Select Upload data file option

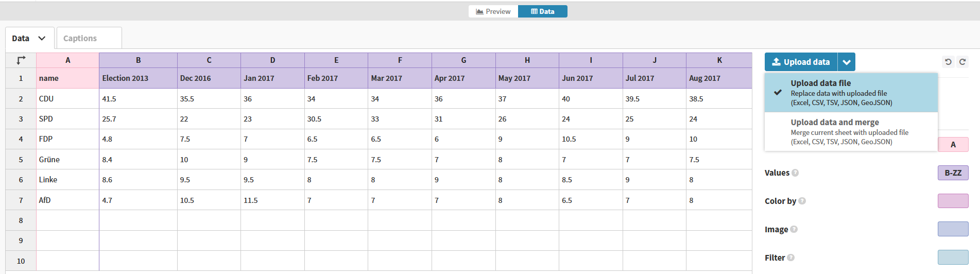pyautogui.click(x=851, y=93)
